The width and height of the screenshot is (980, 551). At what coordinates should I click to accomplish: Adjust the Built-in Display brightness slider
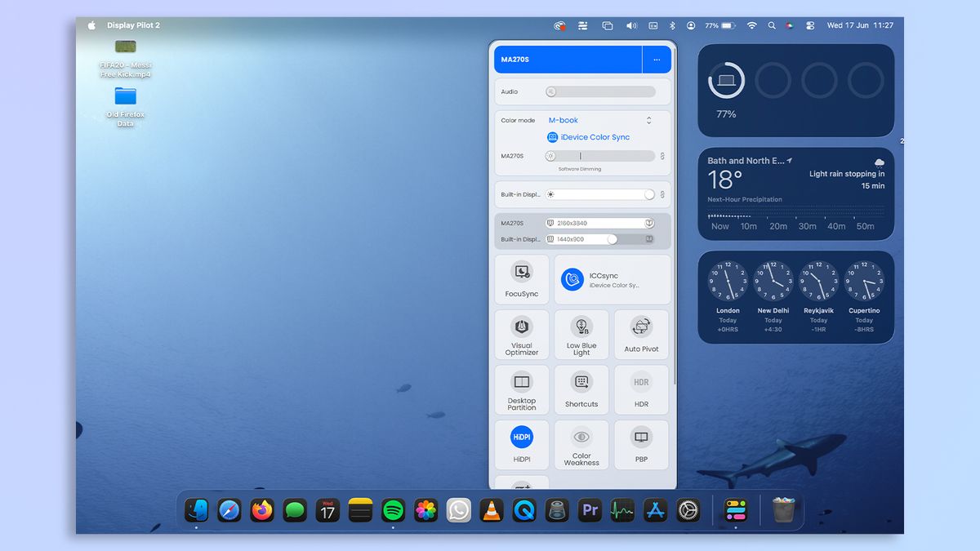[x=600, y=194]
